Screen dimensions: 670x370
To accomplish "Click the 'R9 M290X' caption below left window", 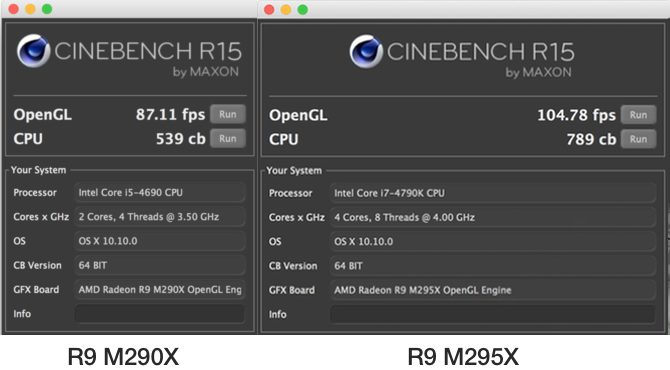I will [x=123, y=357].
